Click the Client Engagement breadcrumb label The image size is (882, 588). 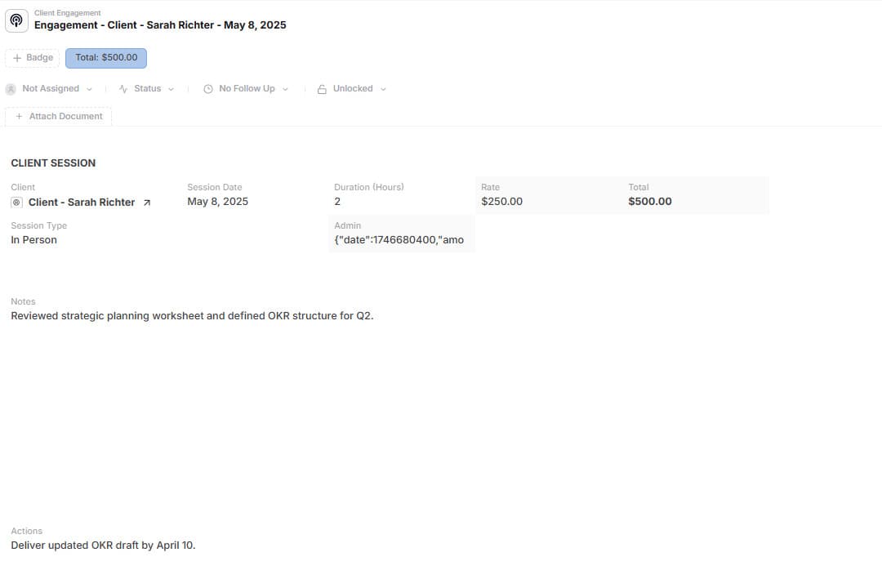click(x=68, y=13)
